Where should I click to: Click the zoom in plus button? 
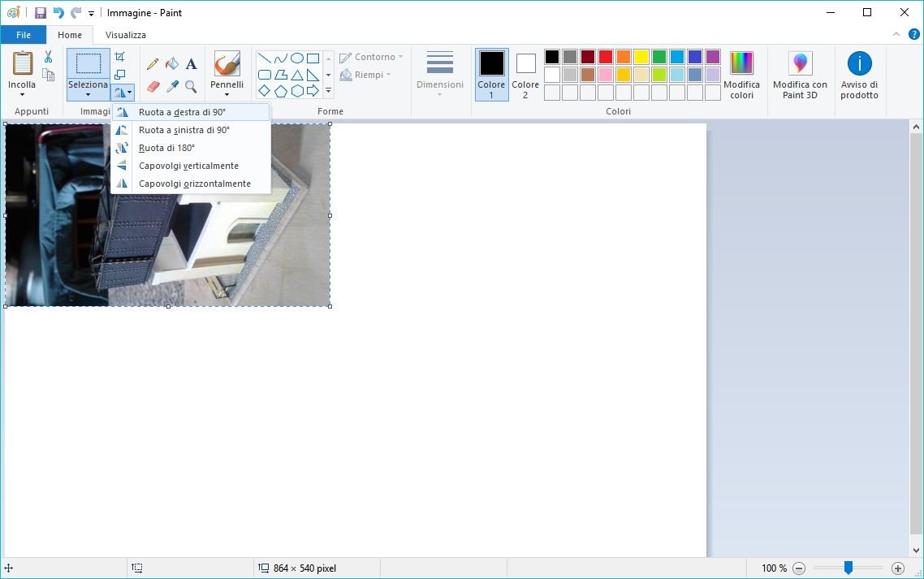click(897, 568)
